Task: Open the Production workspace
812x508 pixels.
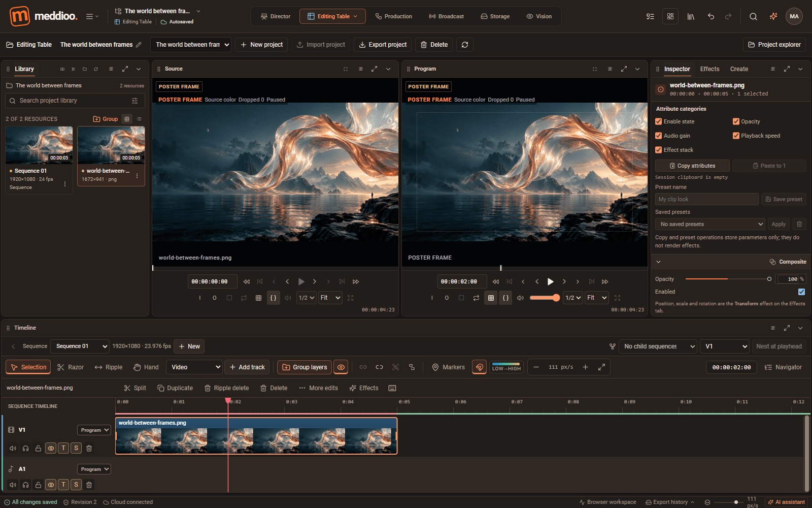Action: coord(394,16)
